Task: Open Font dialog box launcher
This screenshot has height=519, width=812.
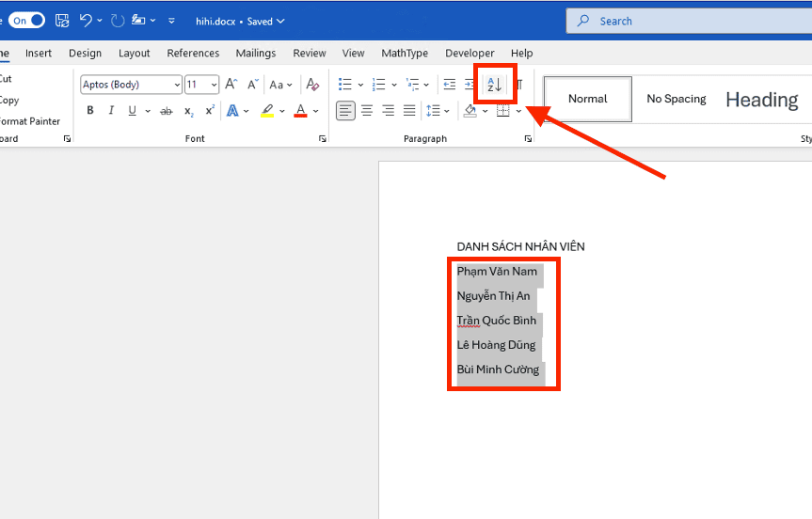Action: [323, 138]
